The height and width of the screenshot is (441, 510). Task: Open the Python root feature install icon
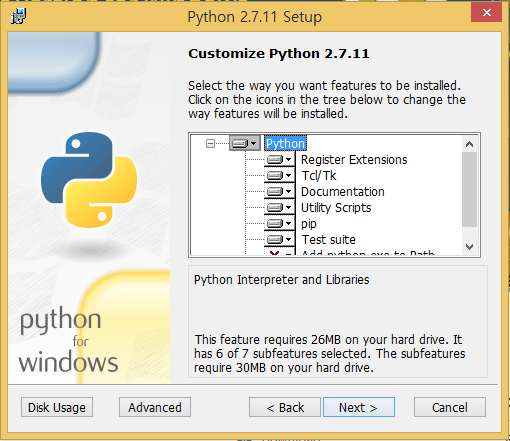pos(245,144)
